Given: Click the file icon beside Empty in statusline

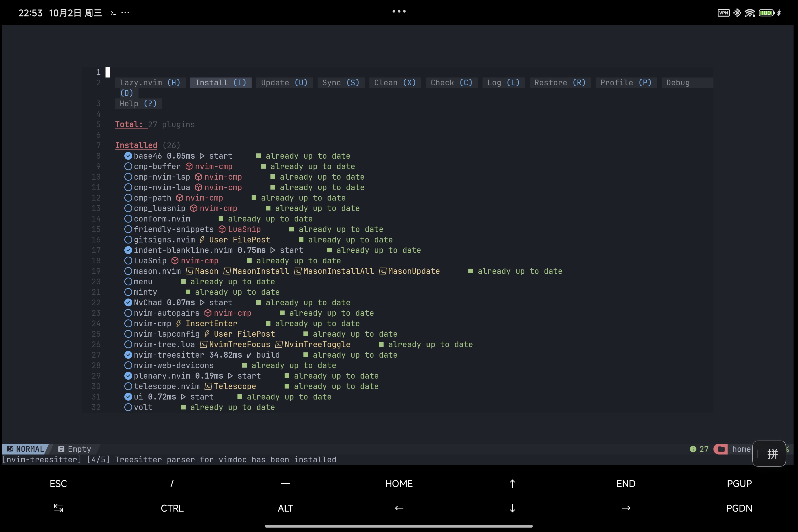Looking at the screenshot, I should 61,449.
